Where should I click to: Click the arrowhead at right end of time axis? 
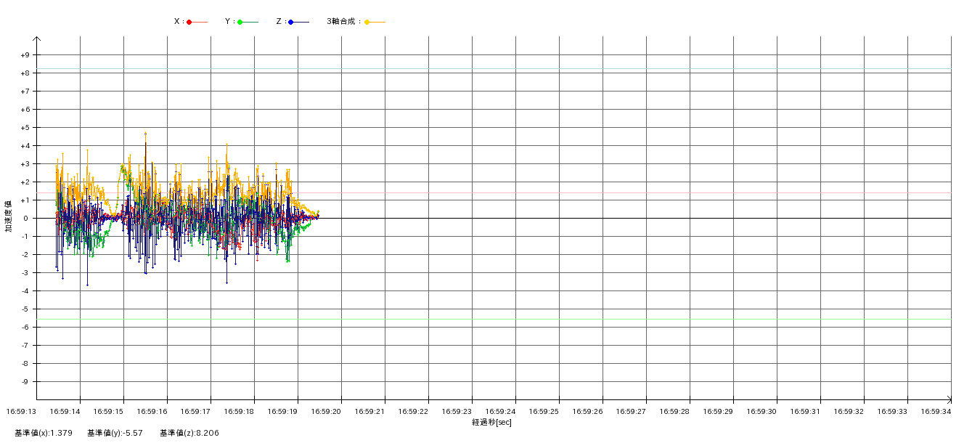click(x=948, y=399)
